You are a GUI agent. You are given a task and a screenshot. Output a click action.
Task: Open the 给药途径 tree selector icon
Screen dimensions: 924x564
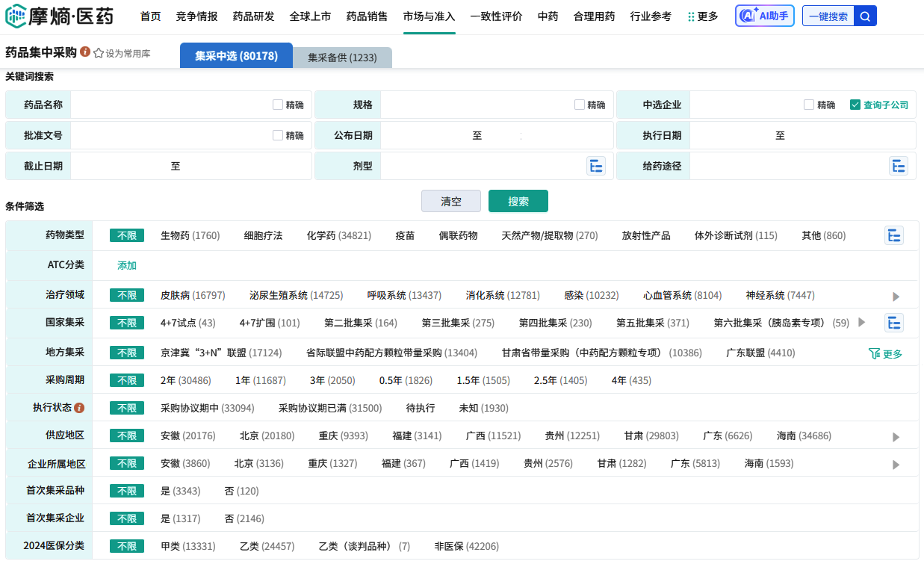pyautogui.click(x=898, y=166)
